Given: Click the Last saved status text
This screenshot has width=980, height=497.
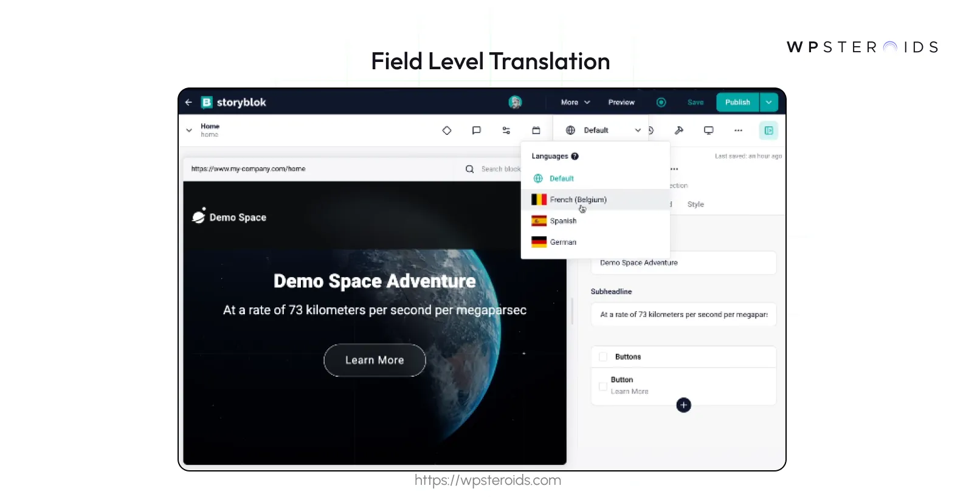Looking at the screenshot, I should click(748, 156).
